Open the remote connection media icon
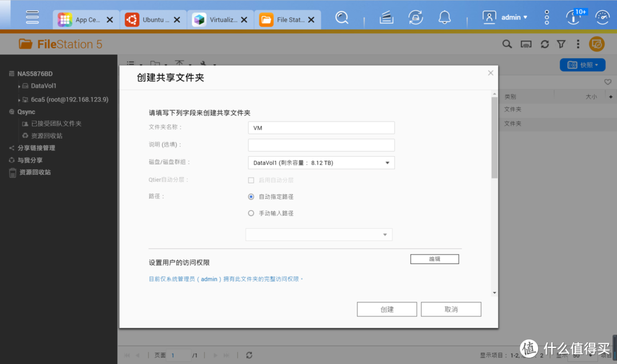Screen dimensions: 617x364 (x=526, y=44)
